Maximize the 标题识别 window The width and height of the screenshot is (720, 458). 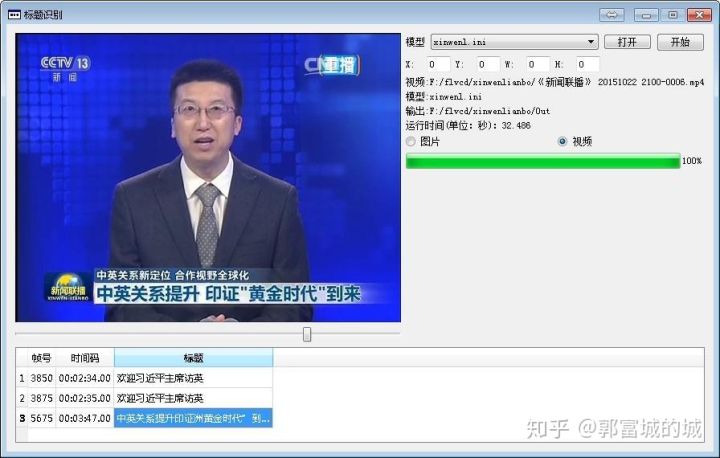click(x=673, y=15)
